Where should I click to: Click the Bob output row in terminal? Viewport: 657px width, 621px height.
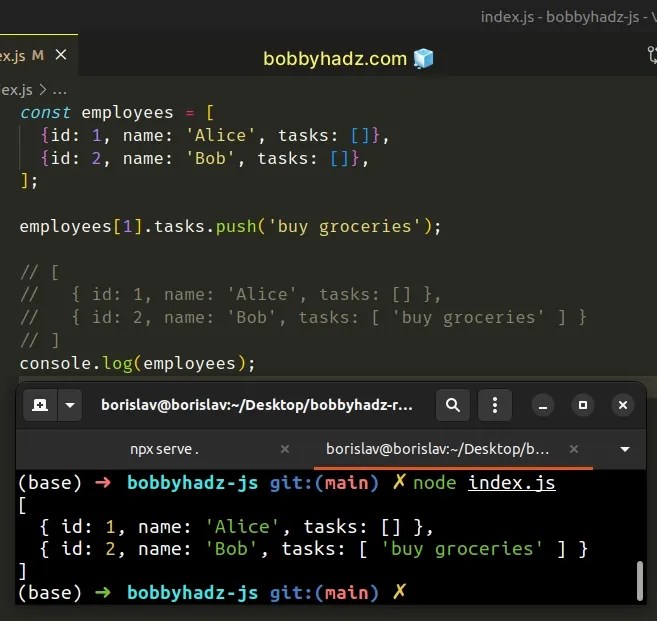coord(313,549)
